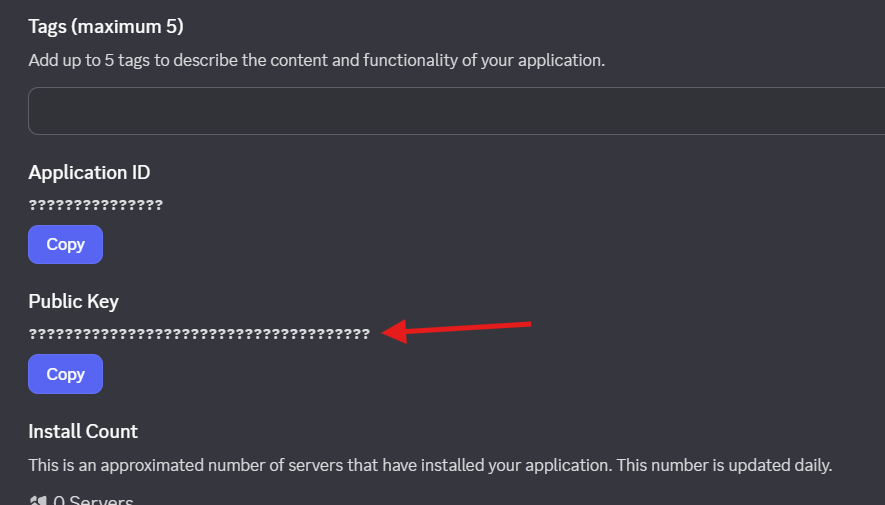The height and width of the screenshot is (505, 885).
Task: Click the word functionality in the tags description
Action: tap(410, 60)
